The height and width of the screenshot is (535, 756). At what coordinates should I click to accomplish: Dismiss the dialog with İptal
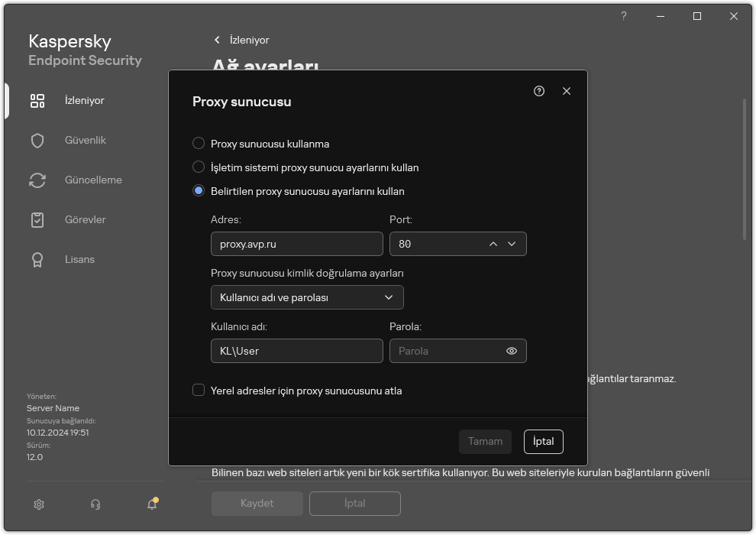point(543,441)
